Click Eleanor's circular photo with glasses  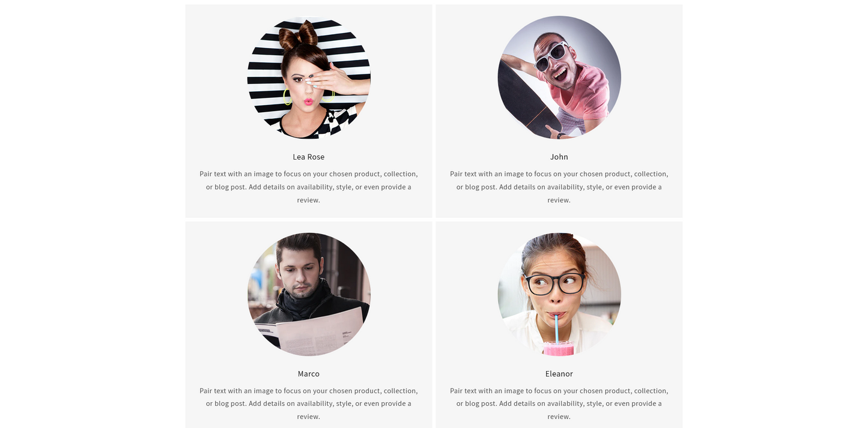[559, 294]
